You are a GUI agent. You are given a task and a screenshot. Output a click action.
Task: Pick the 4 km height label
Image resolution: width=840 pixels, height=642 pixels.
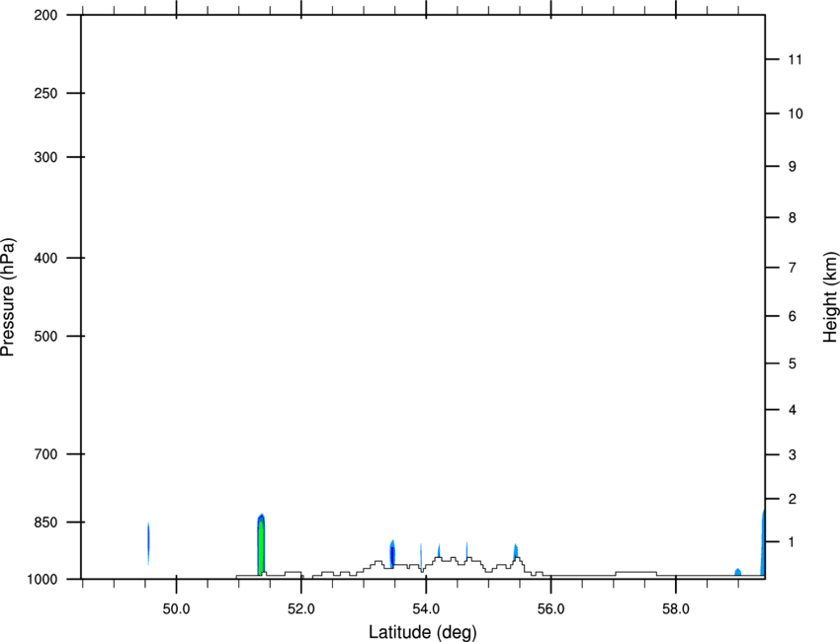(793, 410)
